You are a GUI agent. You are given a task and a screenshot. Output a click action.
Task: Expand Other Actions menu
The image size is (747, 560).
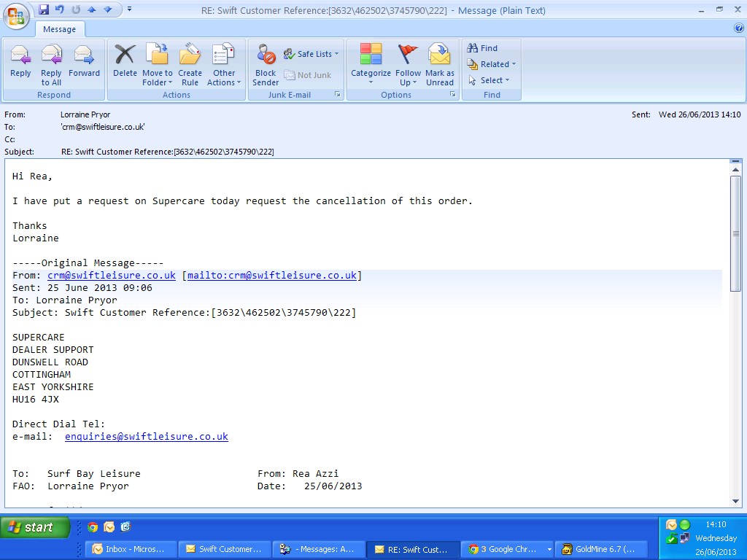[224, 65]
